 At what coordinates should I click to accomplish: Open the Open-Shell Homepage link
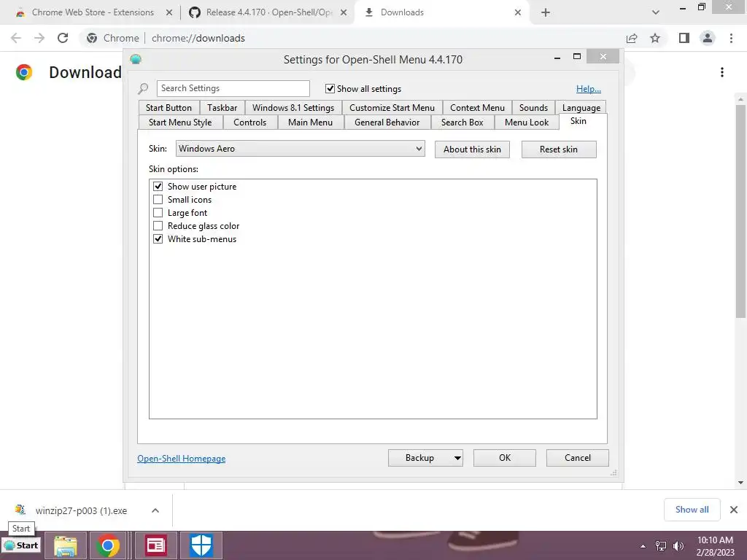tap(182, 459)
